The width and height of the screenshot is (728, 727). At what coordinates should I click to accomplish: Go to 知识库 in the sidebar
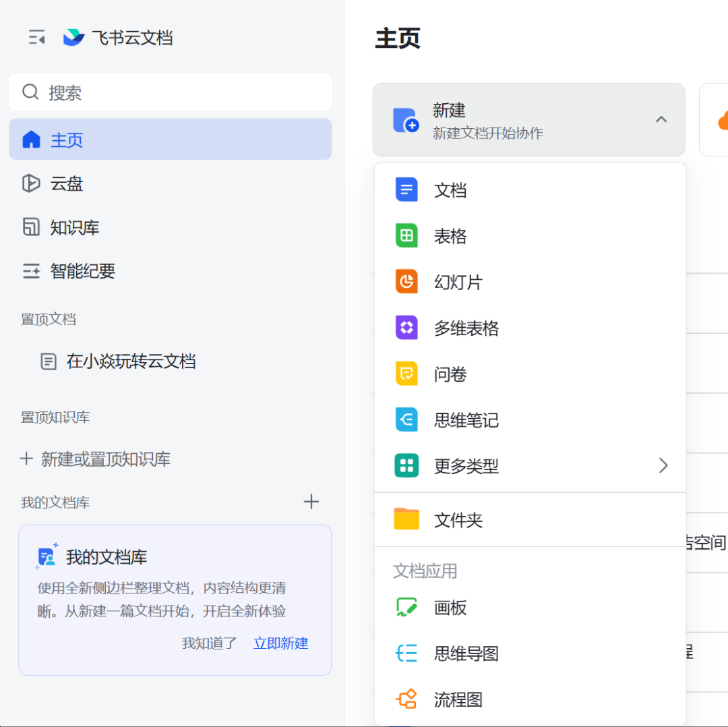[x=74, y=227]
